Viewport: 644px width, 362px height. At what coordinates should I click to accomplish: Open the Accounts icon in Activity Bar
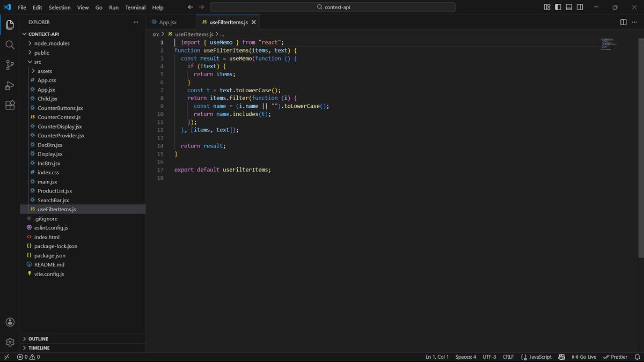(10, 322)
